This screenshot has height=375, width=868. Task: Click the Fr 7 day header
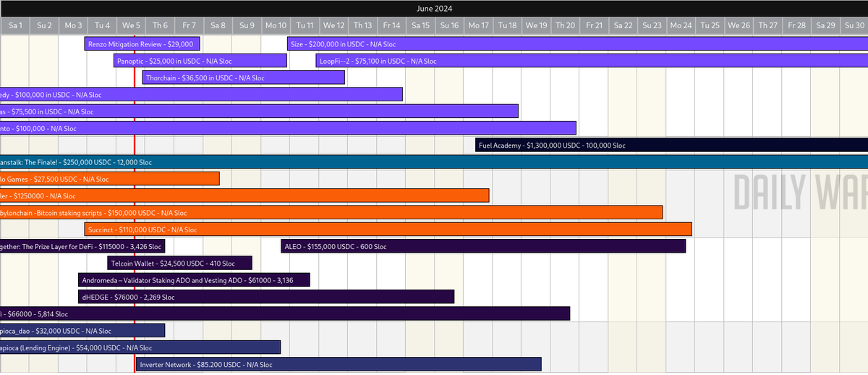189,25
